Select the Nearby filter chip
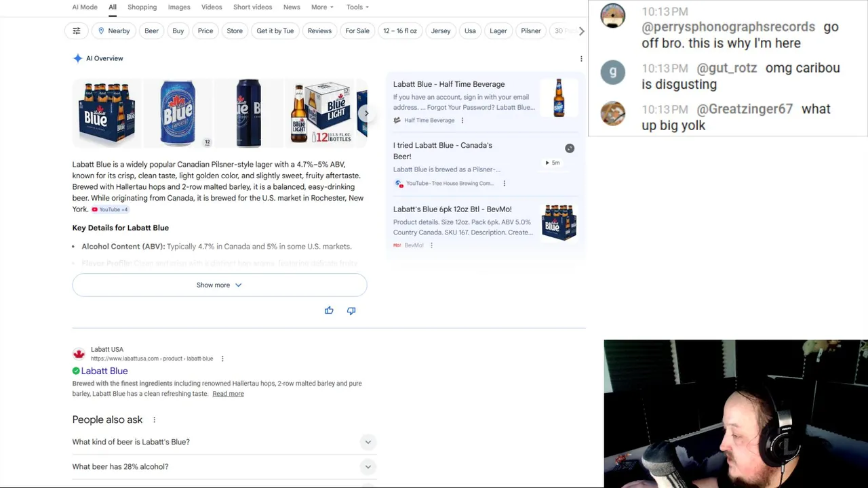This screenshot has width=868, height=488. tap(113, 30)
